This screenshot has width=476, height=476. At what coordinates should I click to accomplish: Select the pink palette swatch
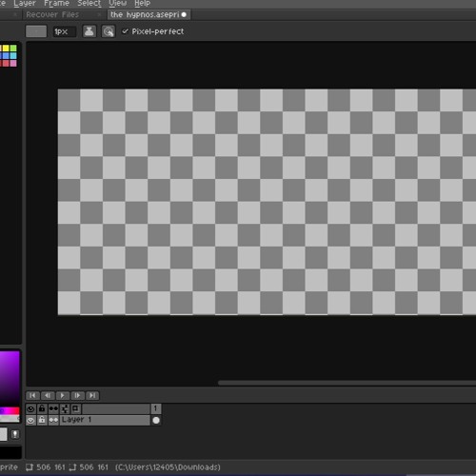click(13, 63)
